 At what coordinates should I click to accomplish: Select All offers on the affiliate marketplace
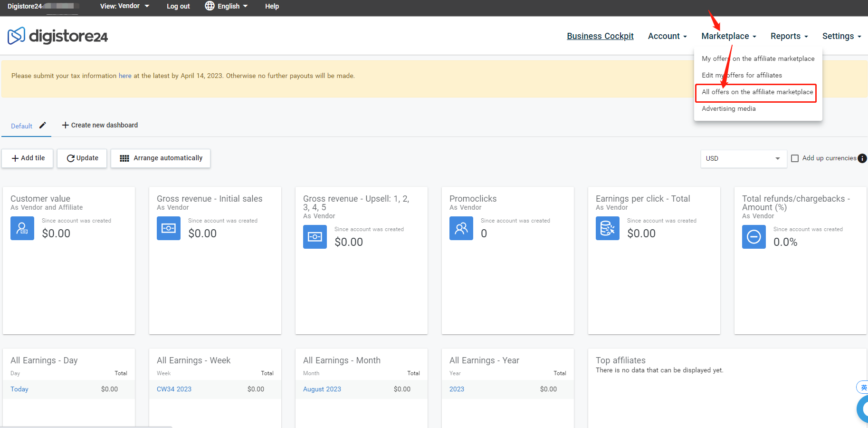[x=757, y=92]
